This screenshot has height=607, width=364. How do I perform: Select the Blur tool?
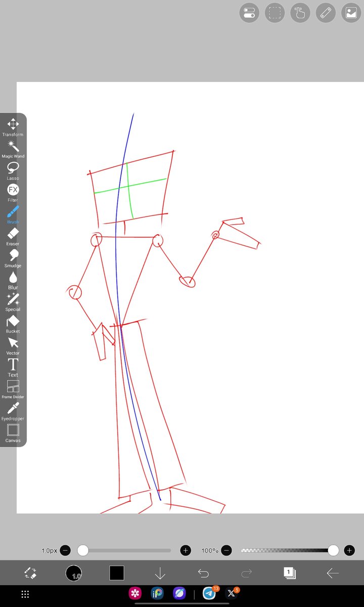point(13,280)
